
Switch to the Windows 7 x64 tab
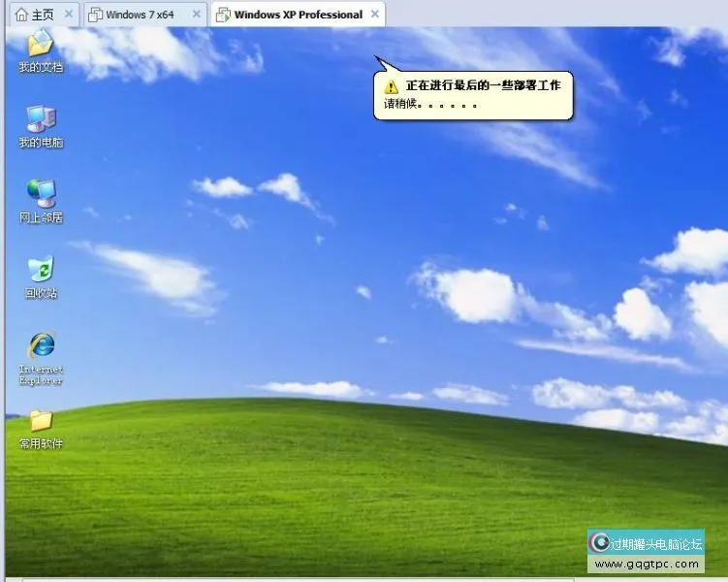coord(139,15)
